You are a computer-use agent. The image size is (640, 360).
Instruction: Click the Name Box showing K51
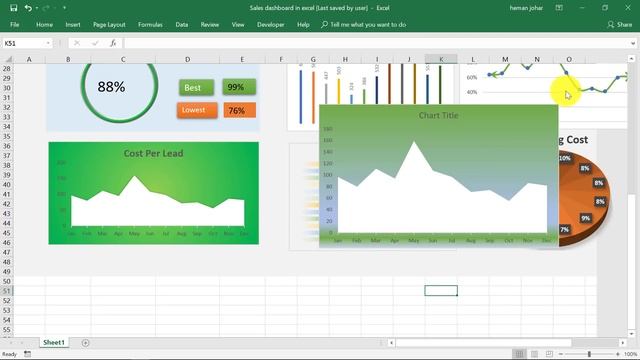23,43
